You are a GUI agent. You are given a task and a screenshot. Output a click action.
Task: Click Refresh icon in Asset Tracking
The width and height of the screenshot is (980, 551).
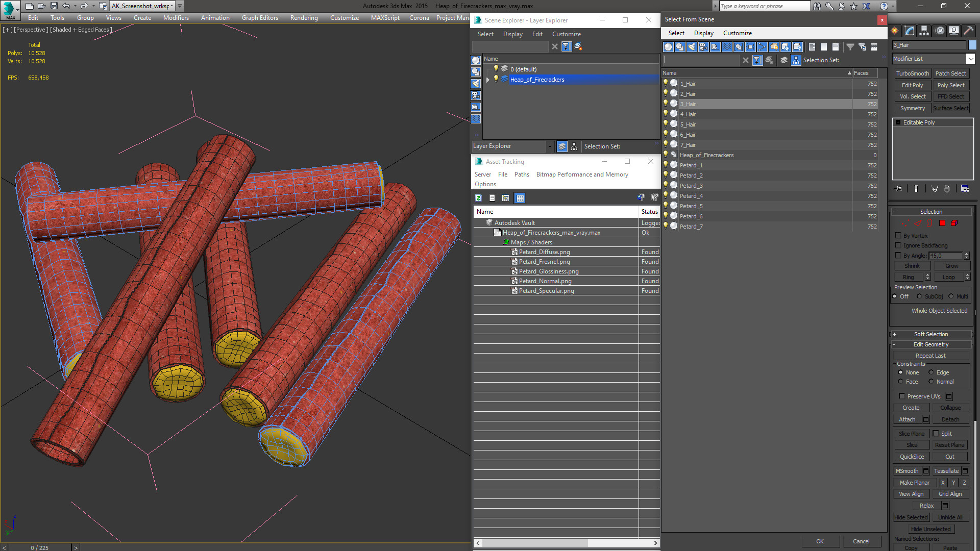point(478,198)
